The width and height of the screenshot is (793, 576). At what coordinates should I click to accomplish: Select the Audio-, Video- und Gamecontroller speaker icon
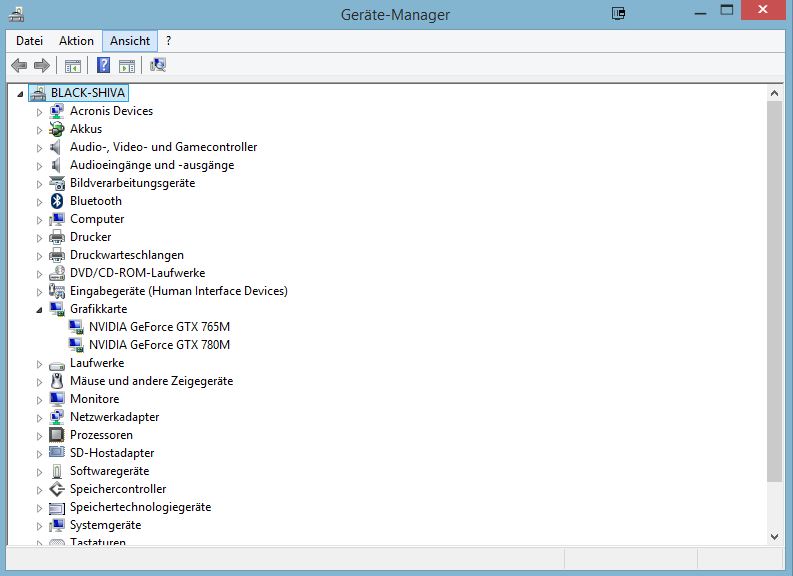click(x=56, y=147)
